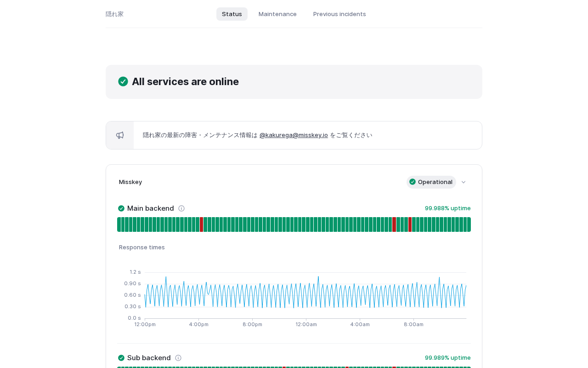This screenshot has width=588, height=368.
Task: Click the Main backend info icon
Action: click(x=181, y=208)
